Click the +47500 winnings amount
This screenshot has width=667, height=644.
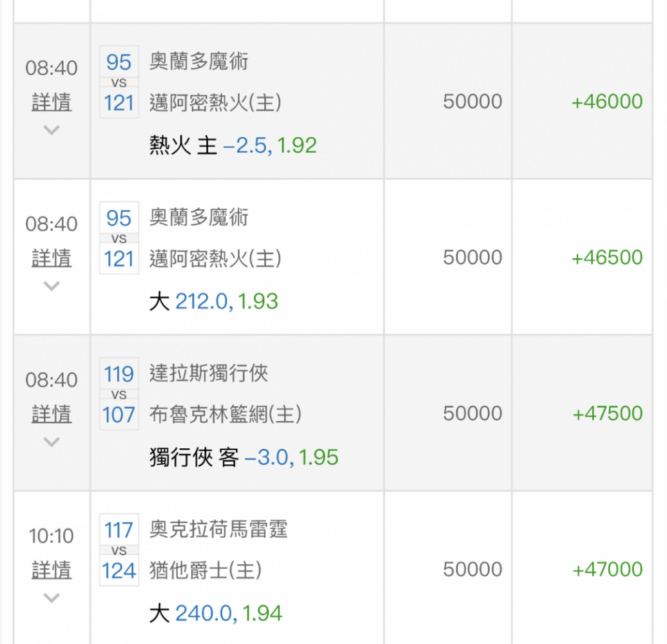pyautogui.click(x=607, y=413)
